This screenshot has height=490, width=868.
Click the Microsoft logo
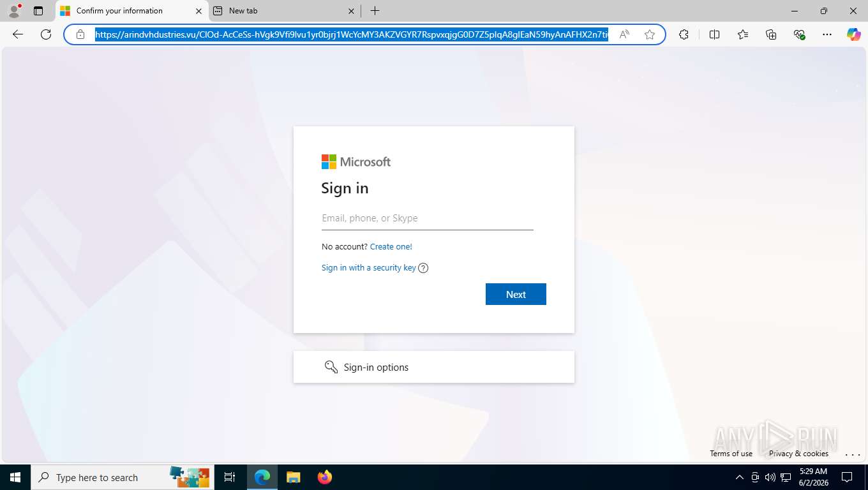pos(356,162)
